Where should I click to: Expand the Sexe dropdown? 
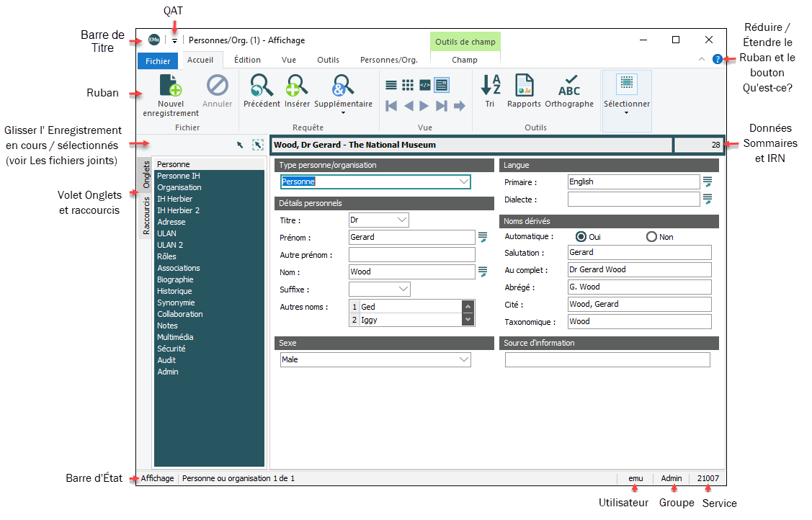click(463, 359)
